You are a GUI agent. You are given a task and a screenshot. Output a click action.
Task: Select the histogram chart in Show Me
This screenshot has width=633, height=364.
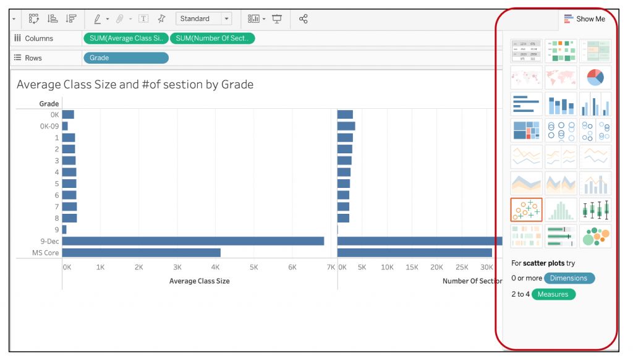click(x=561, y=210)
